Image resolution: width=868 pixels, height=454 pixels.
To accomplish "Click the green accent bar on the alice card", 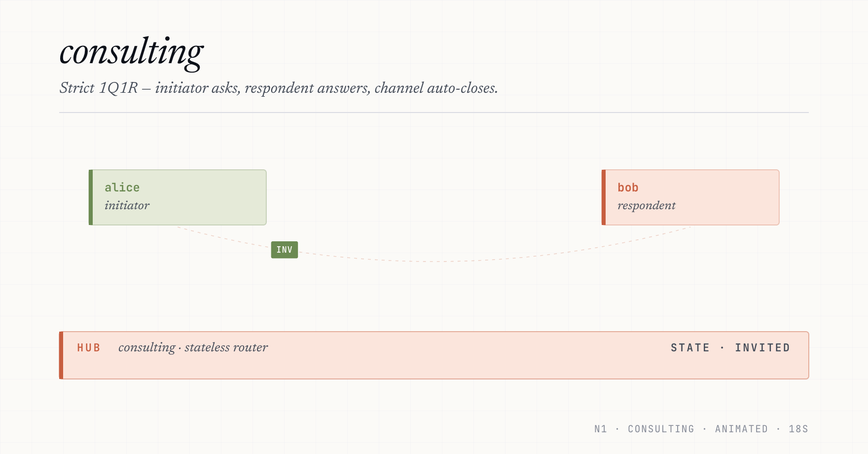I will point(91,197).
